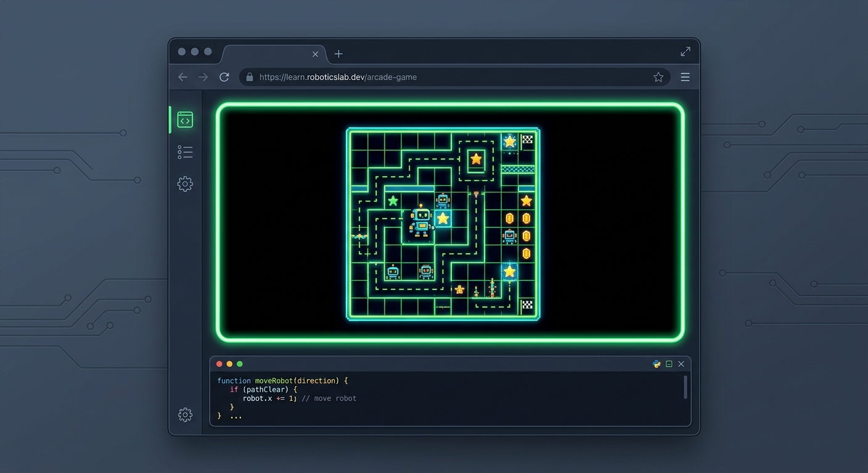Screen dimensions: 868x473
Task: Toggle the minimize box in the code panel
Action: [x=669, y=363]
